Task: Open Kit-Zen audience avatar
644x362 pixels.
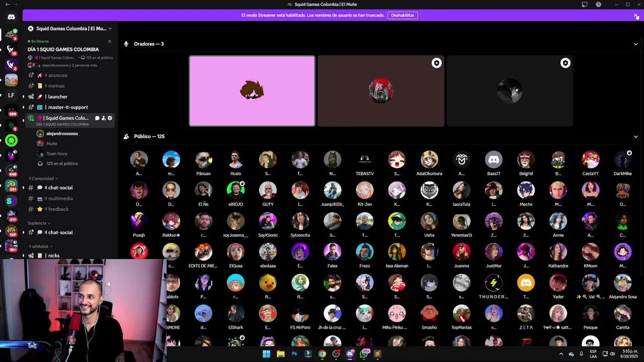Action: click(365, 191)
